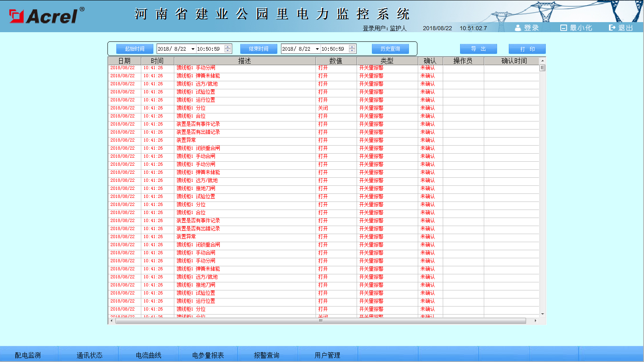Click the 日期 column header
The image size is (644, 362).
point(124,61)
